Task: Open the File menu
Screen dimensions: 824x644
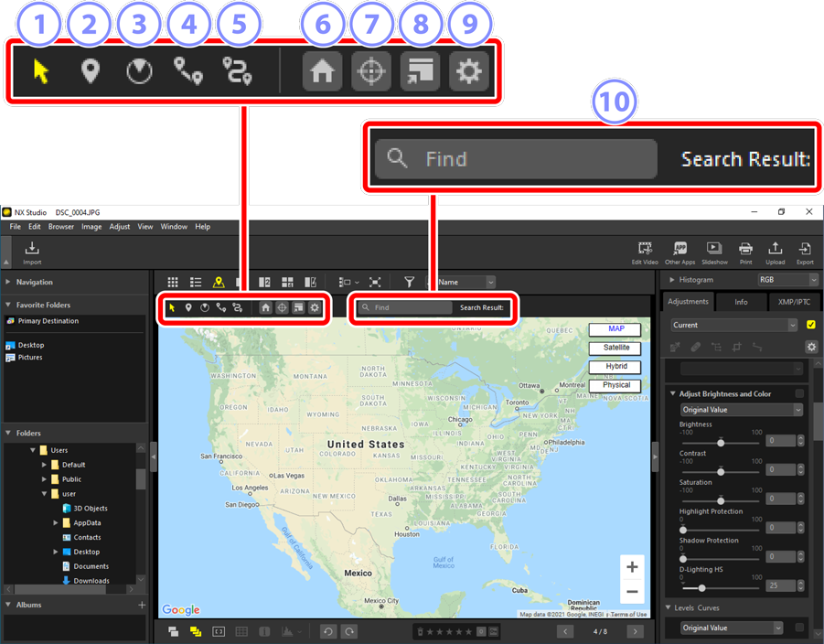Action: (16, 227)
